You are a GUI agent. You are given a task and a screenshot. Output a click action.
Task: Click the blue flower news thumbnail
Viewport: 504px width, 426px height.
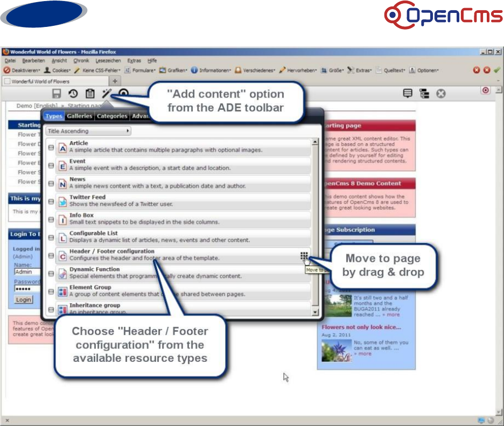(337, 351)
